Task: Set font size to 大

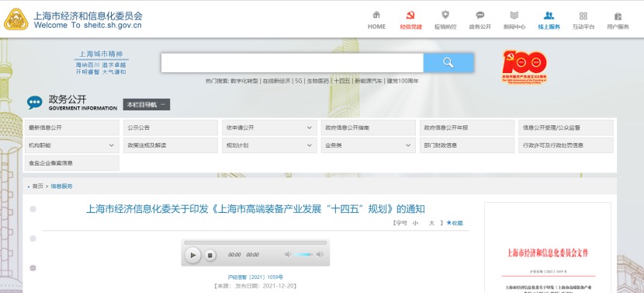Action: 431,223
